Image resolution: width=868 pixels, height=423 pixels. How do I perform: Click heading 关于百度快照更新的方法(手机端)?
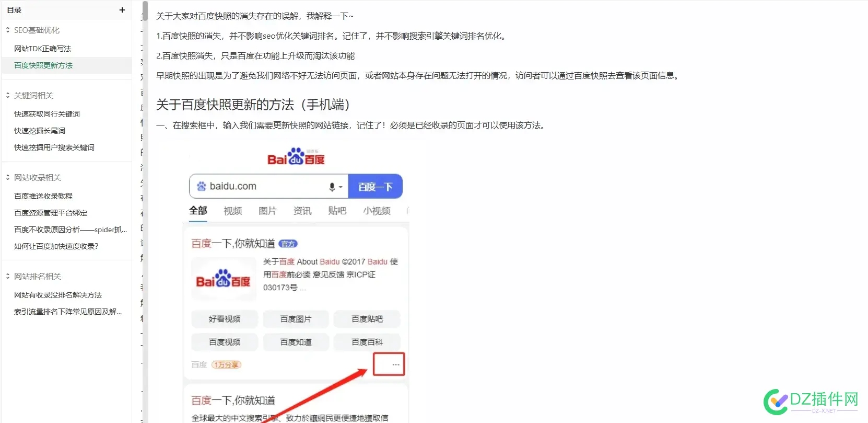[x=253, y=105]
